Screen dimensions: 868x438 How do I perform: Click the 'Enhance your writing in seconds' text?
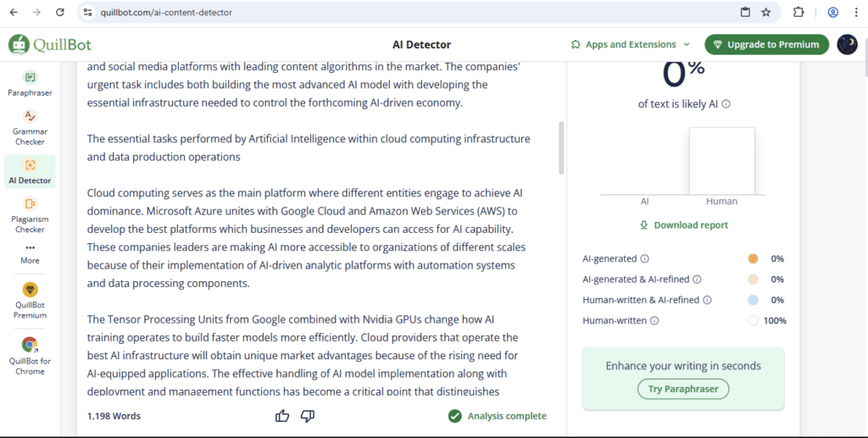click(683, 365)
